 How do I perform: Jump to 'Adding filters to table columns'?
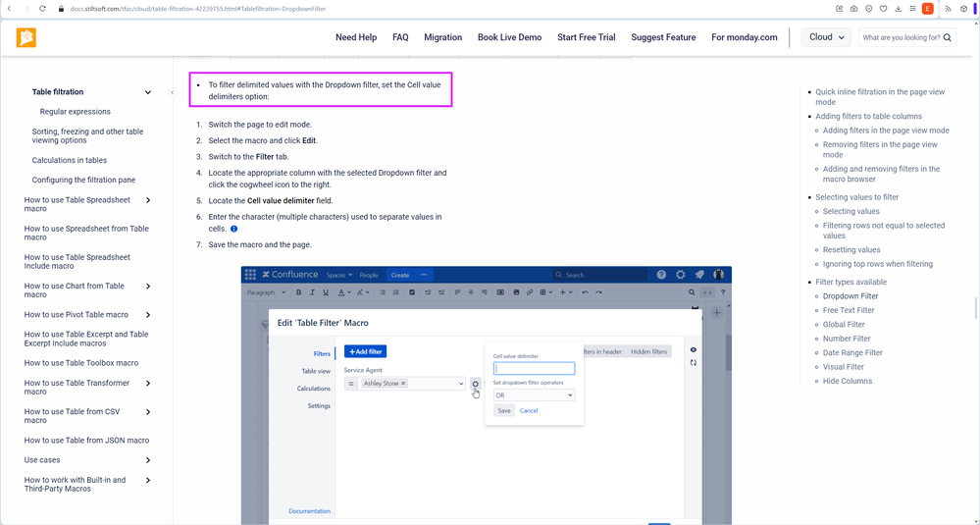pos(869,116)
